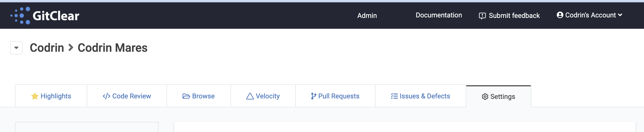Open the Documentation link
The width and height of the screenshot is (644, 132).
439,15
